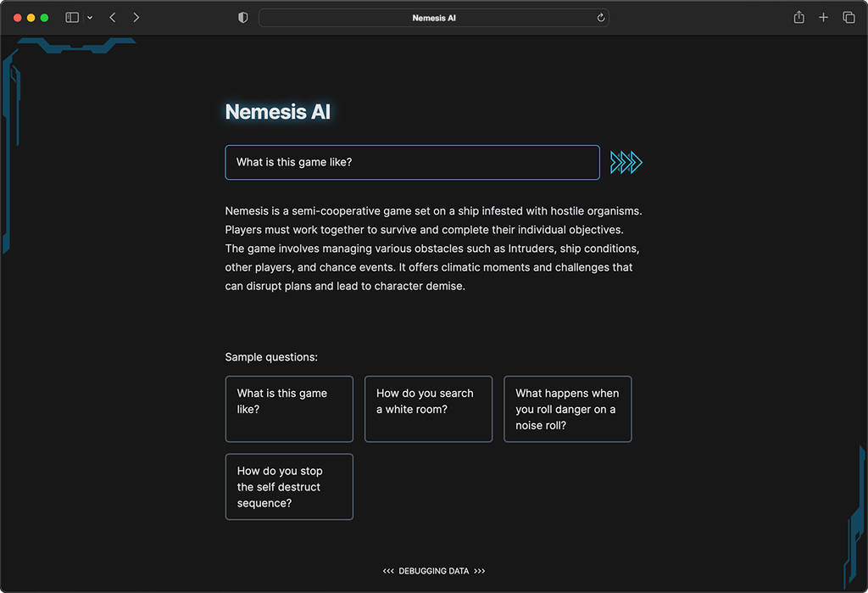Open the Share icon in toolbar
Viewport: 868px width, 593px height.
(x=798, y=17)
